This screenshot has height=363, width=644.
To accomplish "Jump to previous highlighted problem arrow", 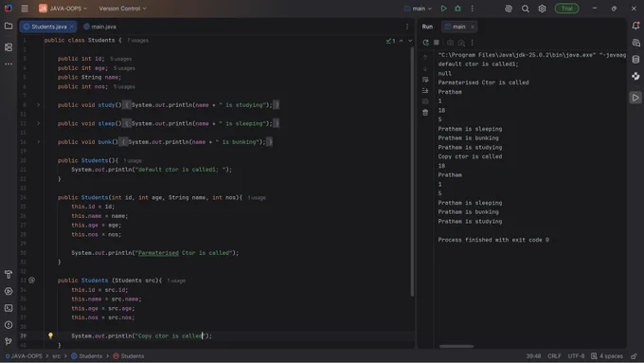I will point(402,41).
